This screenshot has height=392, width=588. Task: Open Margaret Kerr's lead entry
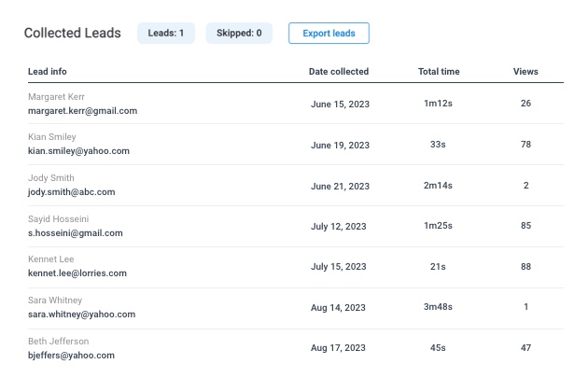[56, 96]
